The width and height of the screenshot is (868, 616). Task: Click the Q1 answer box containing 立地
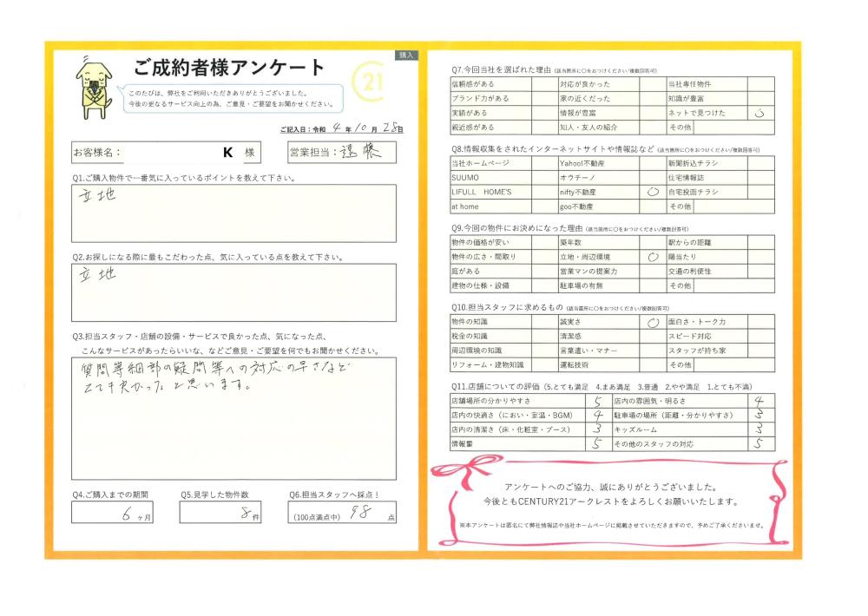(x=233, y=213)
